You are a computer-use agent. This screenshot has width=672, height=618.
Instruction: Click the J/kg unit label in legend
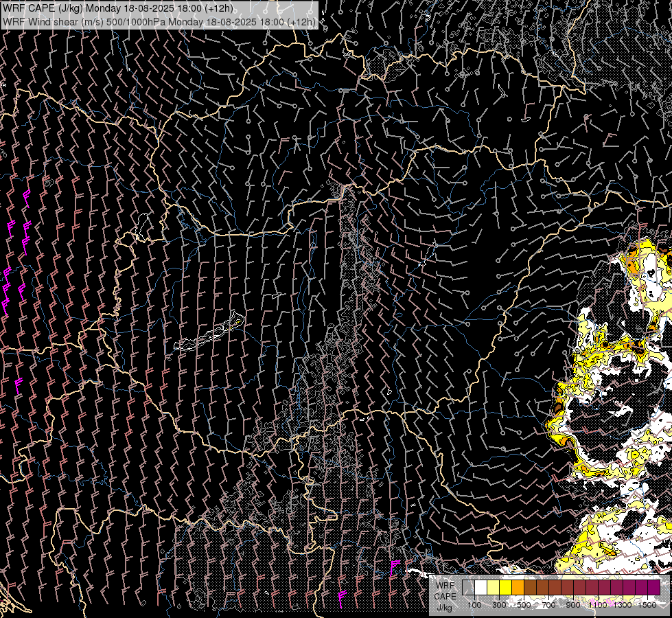(x=444, y=607)
